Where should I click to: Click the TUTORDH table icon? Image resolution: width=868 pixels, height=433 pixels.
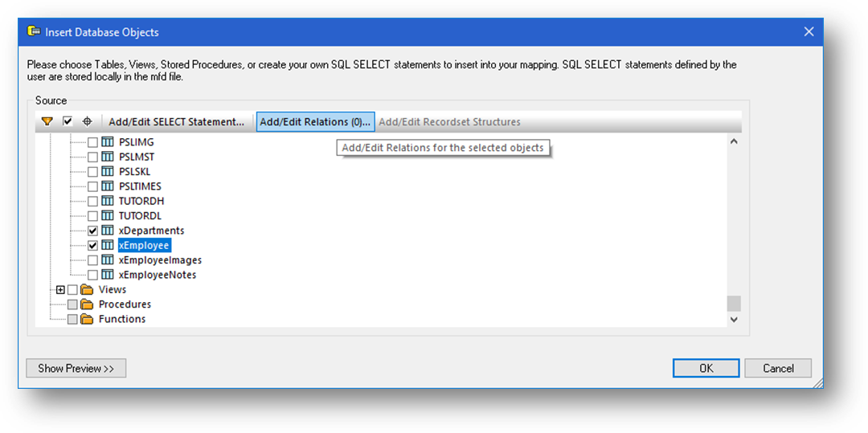pos(108,201)
